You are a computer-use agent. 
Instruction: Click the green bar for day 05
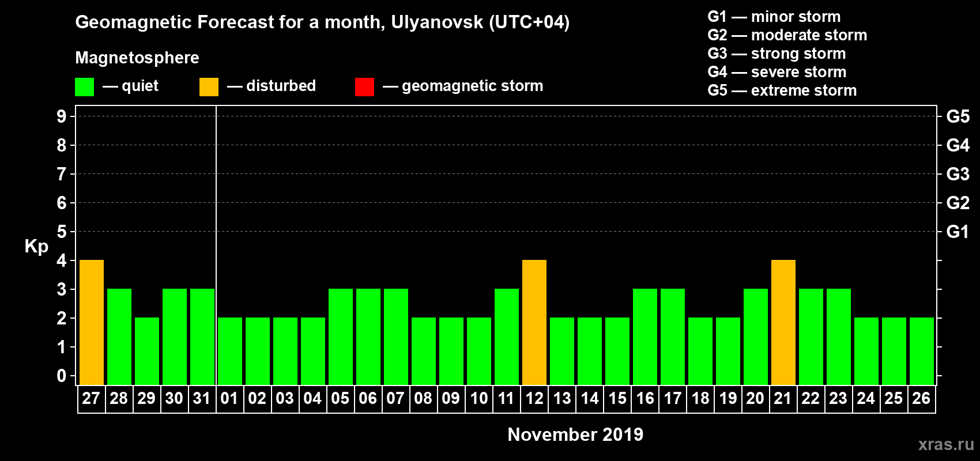pos(341,337)
